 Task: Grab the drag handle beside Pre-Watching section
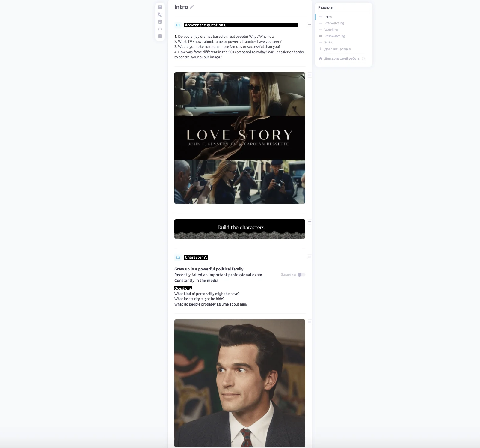321,23
